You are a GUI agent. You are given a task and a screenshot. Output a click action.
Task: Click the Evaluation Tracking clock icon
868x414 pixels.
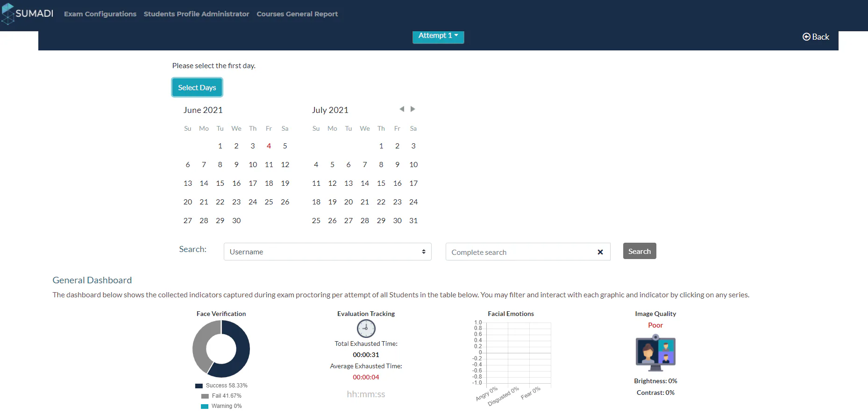(x=366, y=329)
